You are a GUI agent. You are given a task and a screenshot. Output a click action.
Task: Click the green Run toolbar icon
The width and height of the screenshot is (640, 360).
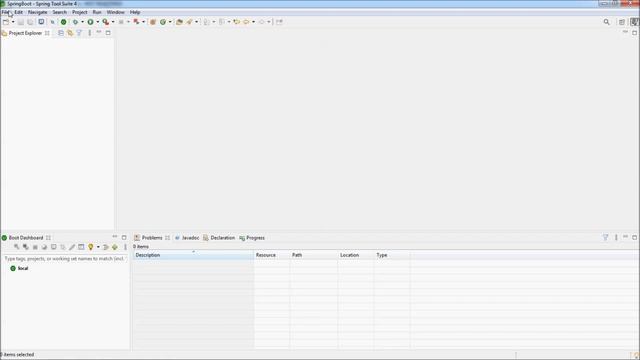[x=91, y=22]
